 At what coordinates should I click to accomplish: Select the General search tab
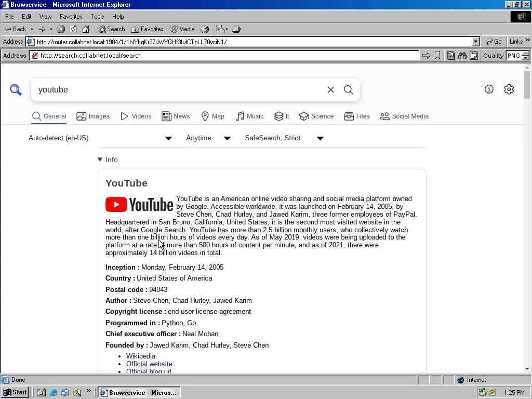(x=49, y=116)
